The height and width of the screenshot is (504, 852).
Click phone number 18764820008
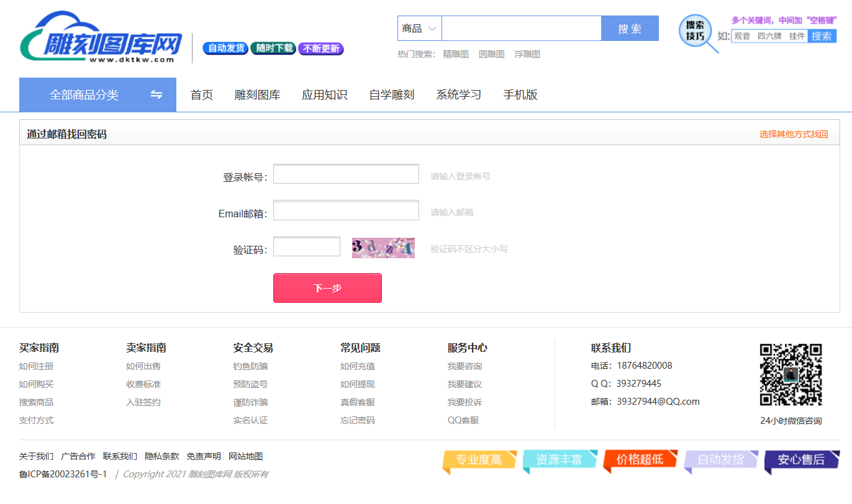645,366
